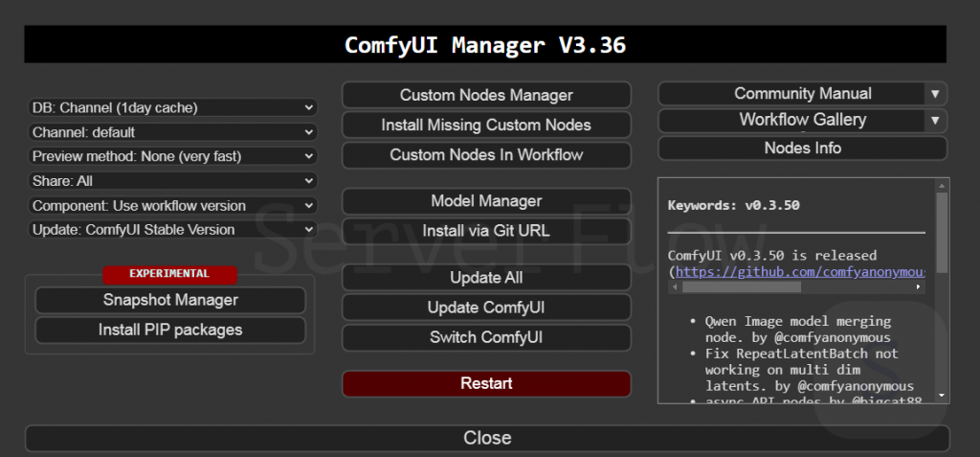Click Install Missing Custom Nodes
Viewport: 980px width, 457px height.
pyautogui.click(x=486, y=126)
